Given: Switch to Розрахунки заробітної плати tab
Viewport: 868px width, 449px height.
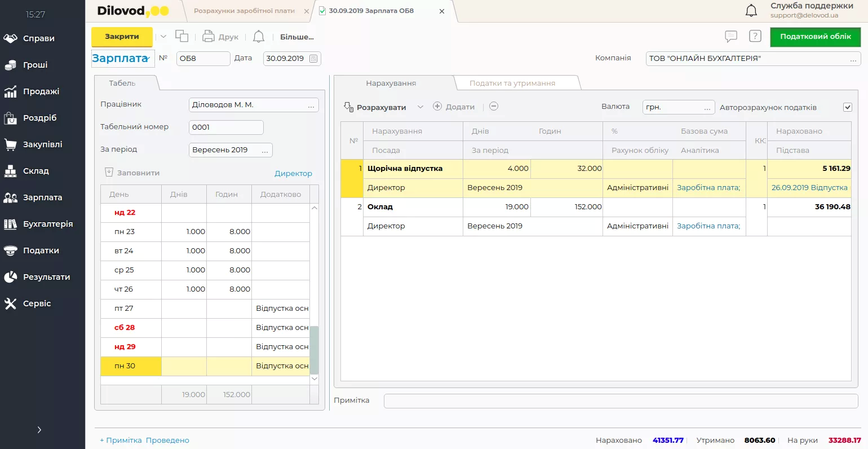Looking at the screenshot, I should (243, 11).
